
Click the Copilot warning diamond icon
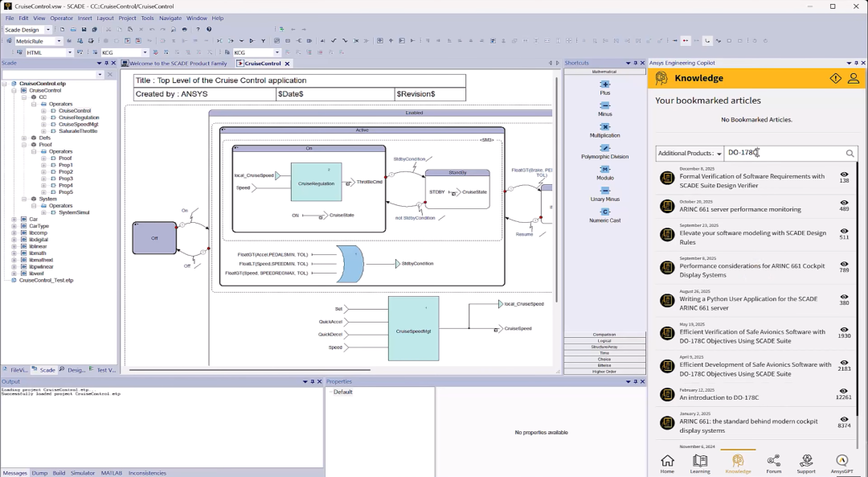[x=835, y=78]
